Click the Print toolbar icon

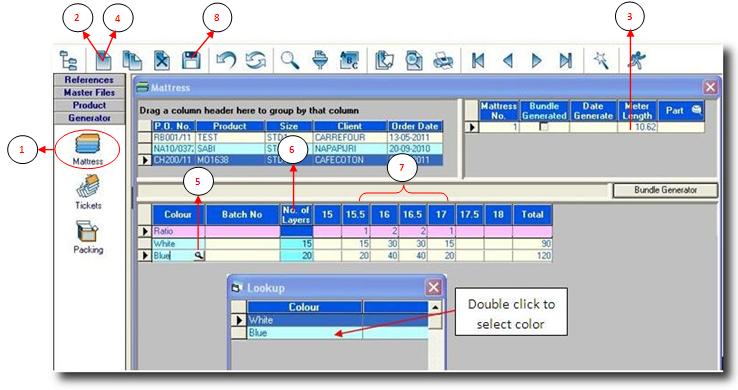[x=442, y=61]
